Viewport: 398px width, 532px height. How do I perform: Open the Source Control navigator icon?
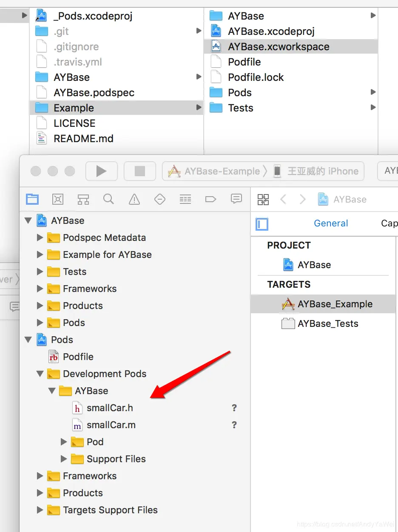point(58,199)
